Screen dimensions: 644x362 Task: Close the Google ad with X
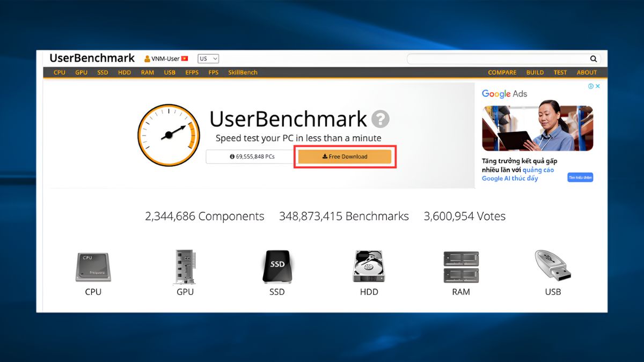pyautogui.click(x=598, y=86)
